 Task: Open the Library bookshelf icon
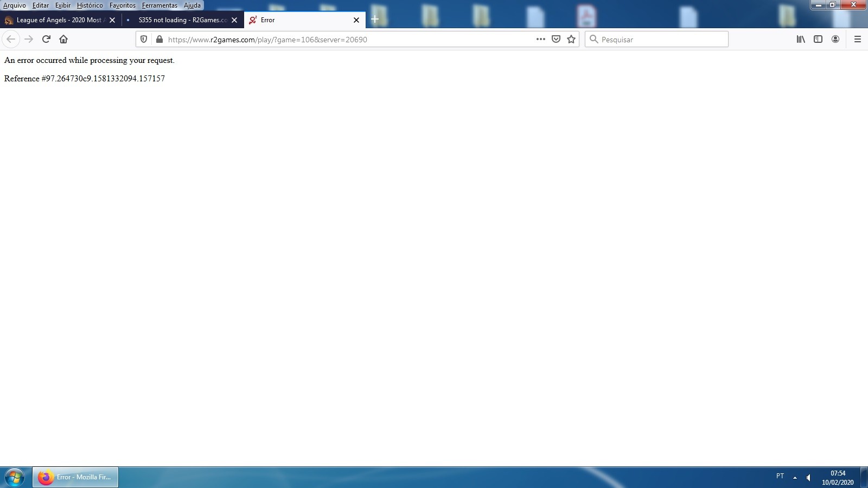tap(801, 39)
